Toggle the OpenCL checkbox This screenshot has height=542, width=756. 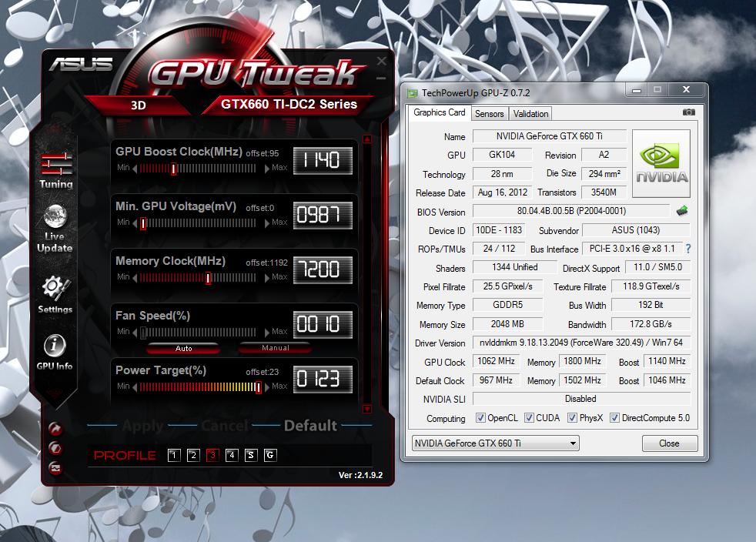point(480,417)
